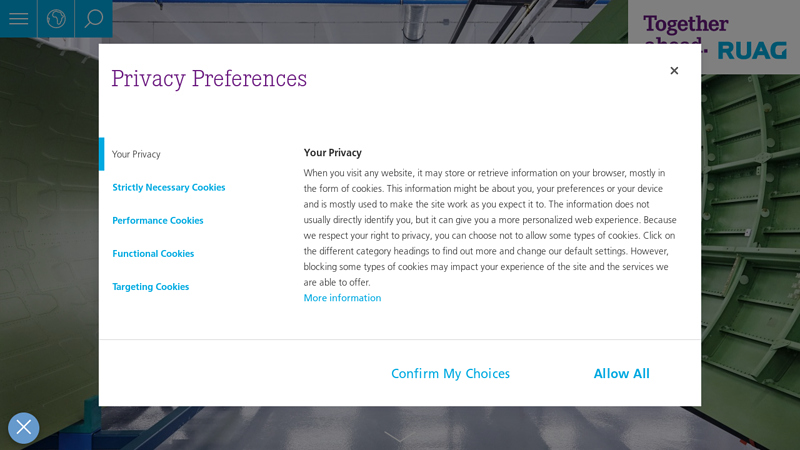Switch to Performance Cookies tab

pos(158,220)
